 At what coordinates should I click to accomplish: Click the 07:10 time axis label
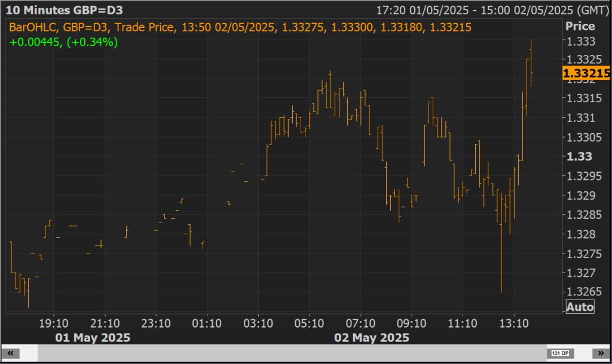click(x=360, y=323)
